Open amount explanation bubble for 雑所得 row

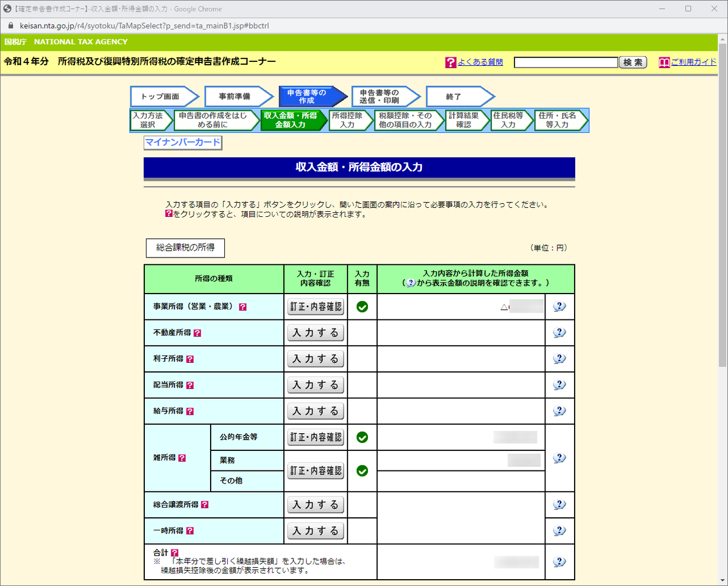click(559, 458)
